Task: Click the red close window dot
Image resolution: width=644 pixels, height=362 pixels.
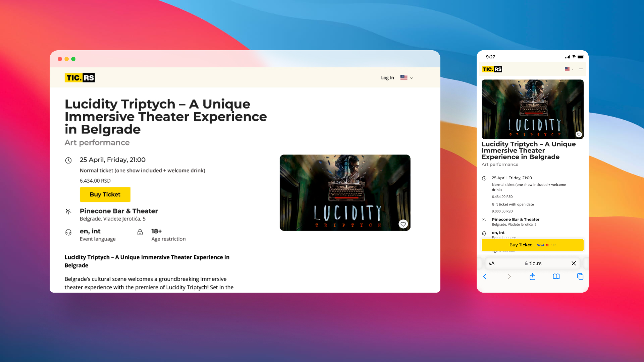Action: (x=60, y=59)
